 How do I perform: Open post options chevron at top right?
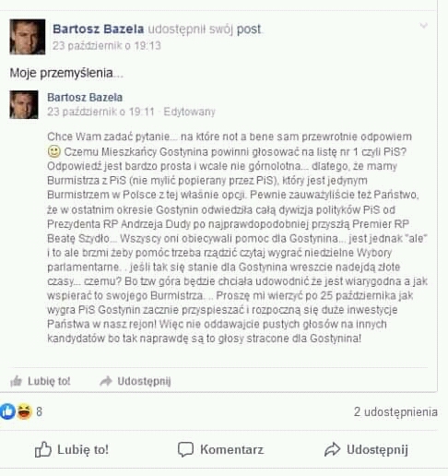point(424,26)
